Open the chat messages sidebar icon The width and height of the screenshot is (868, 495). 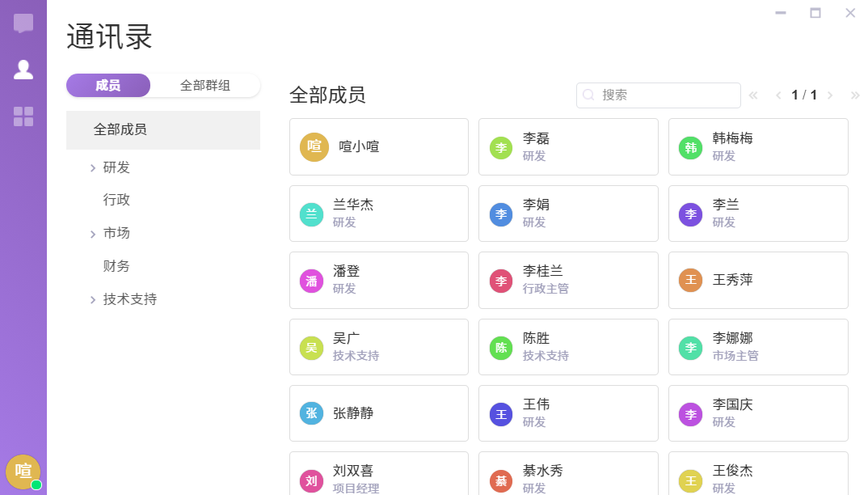(x=23, y=23)
